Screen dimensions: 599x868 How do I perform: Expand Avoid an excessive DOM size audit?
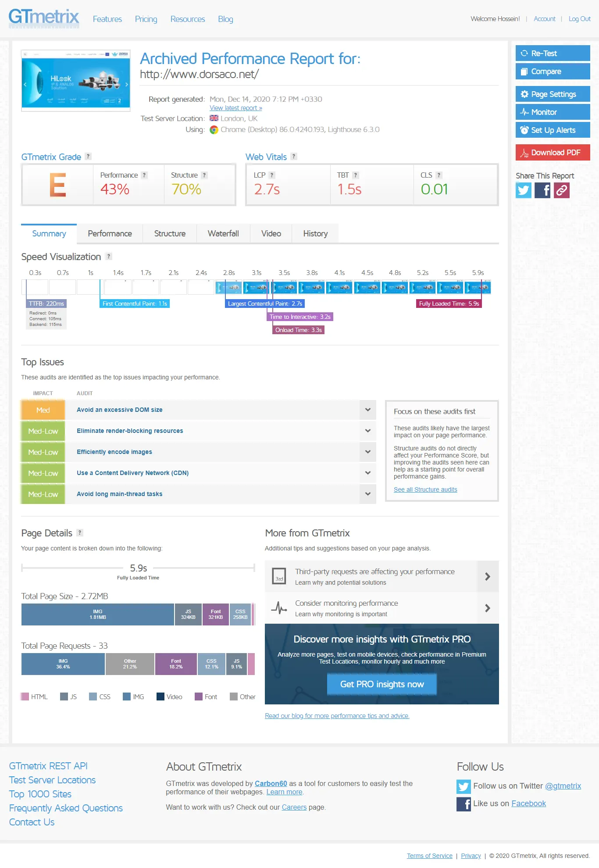(x=368, y=410)
